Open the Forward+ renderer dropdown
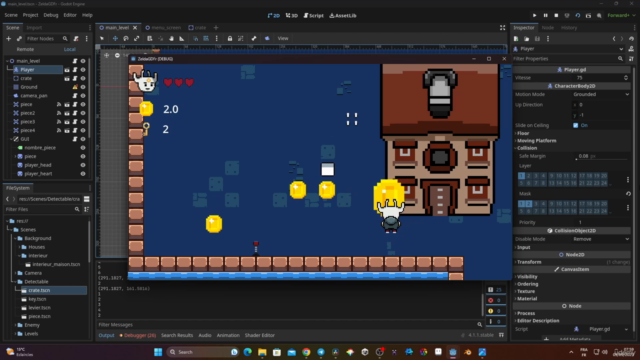 [621, 16]
